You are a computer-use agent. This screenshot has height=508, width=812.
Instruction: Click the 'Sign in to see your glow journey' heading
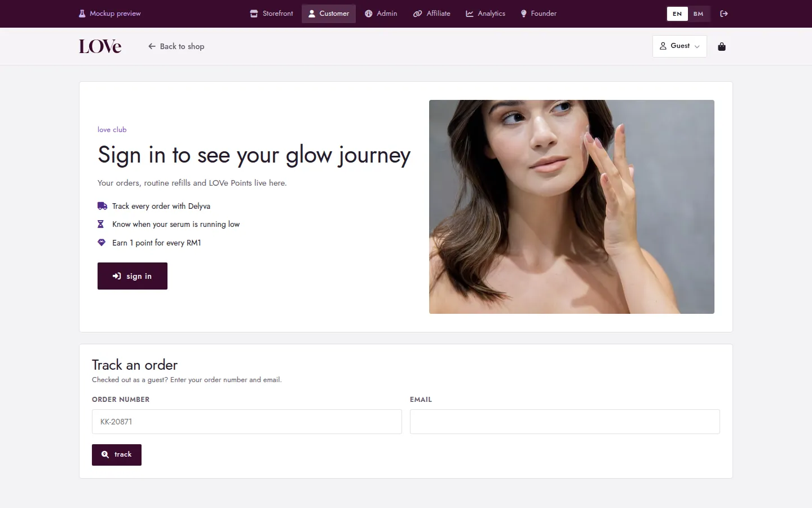click(254, 155)
